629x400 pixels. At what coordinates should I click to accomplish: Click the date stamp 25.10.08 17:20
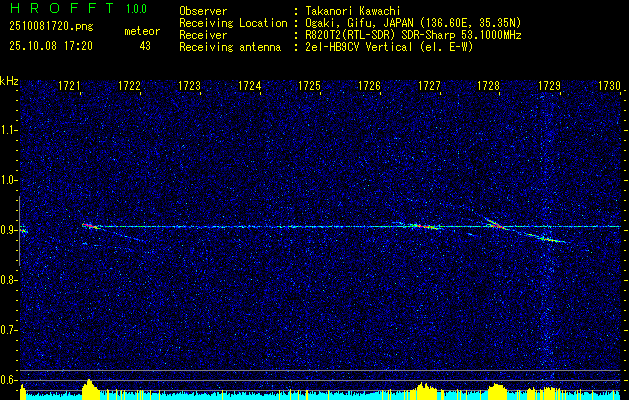(51, 46)
